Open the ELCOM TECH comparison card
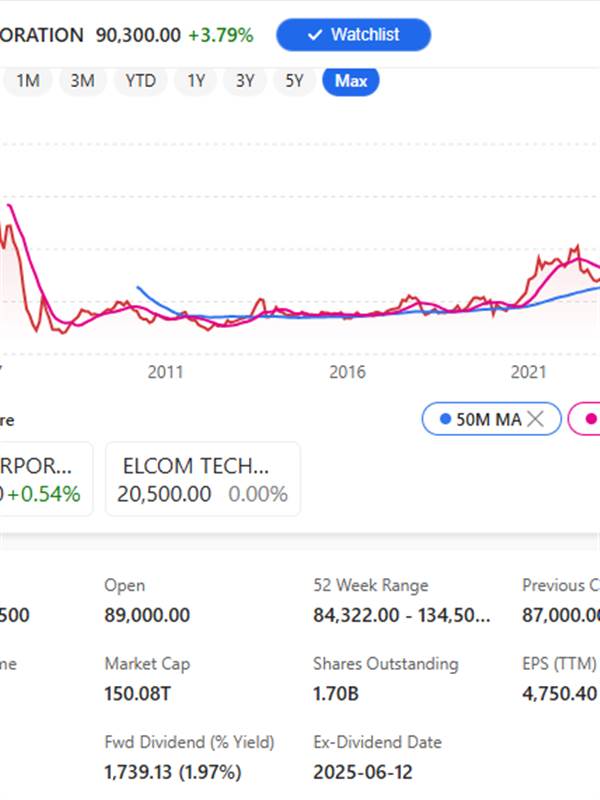 (x=202, y=479)
